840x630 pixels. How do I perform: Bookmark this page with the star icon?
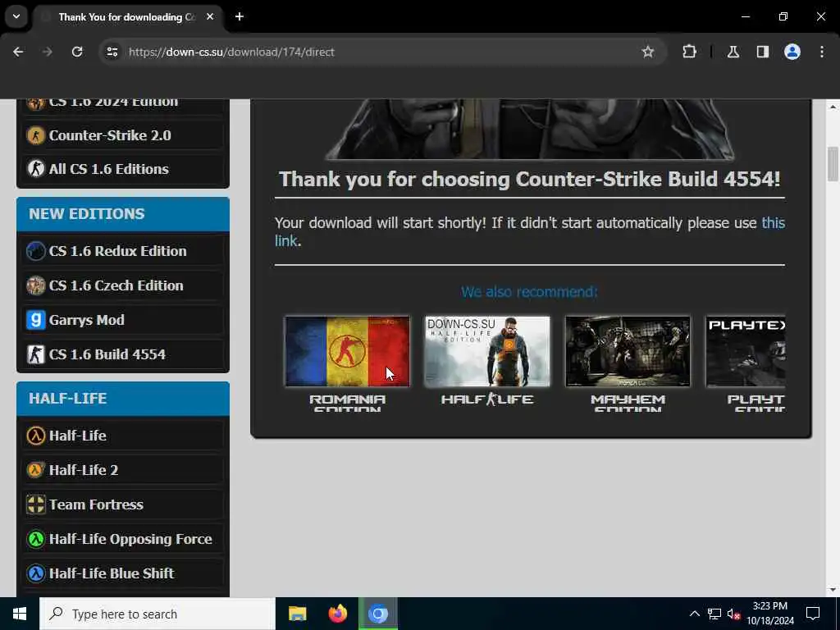pos(648,52)
